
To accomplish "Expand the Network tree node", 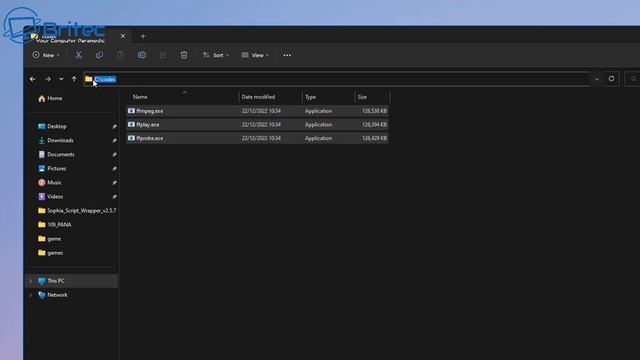I will click(31, 295).
